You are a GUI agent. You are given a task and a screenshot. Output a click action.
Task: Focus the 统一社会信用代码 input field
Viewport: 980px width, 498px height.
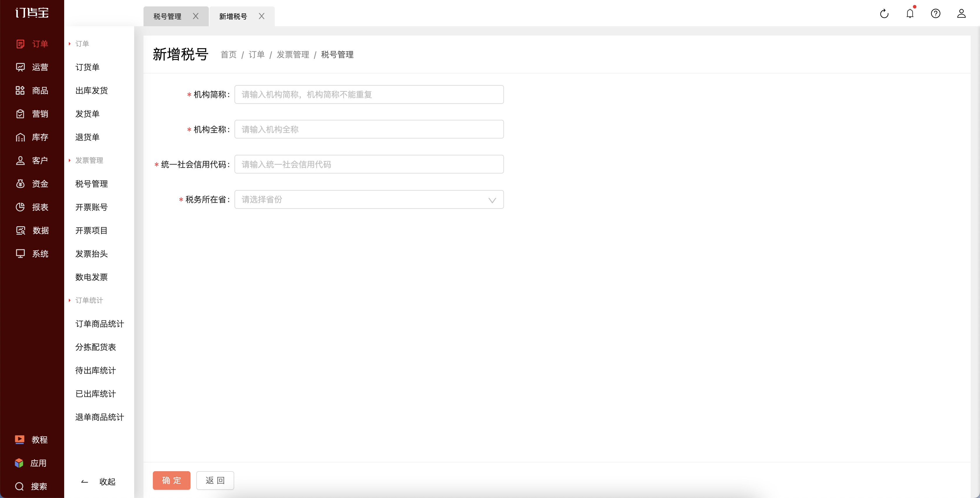(369, 164)
